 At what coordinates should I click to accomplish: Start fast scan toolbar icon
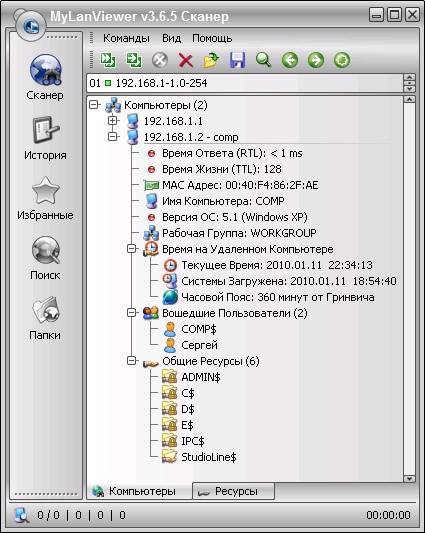108,60
